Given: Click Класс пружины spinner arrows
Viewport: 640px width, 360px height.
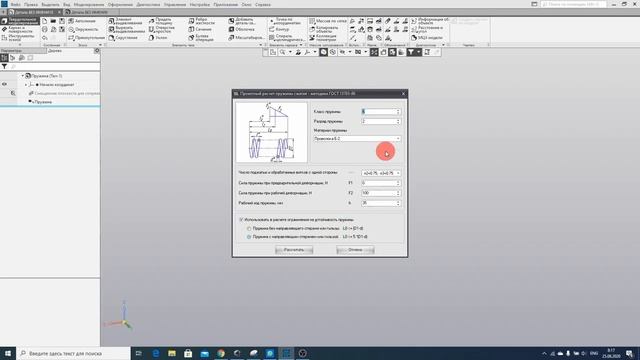Looking at the screenshot, I should click(398, 111).
